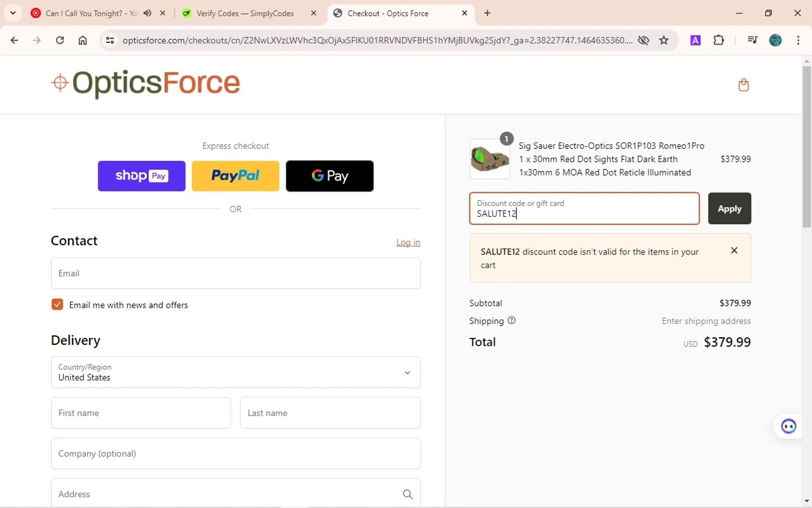This screenshot has width=812, height=508.
Task: Click the Sig Sauer Romeo1Pro product title
Action: 611,159
